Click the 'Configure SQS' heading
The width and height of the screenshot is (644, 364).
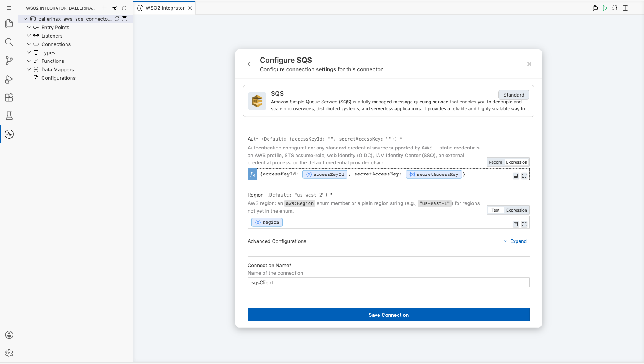pos(286,60)
